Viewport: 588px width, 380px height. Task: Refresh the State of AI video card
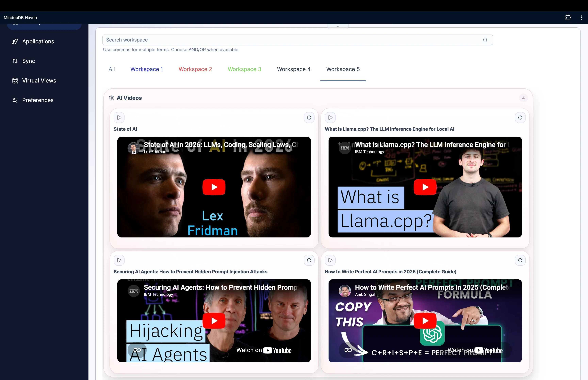click(309, 118)
